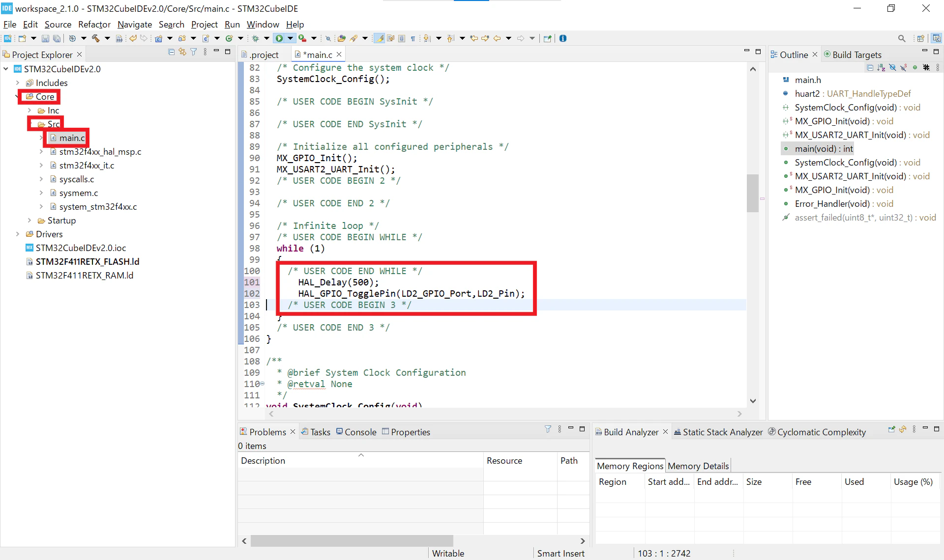Image resolution: width=944 pixels, height=560 pixels.
Task: Run the program with the green play icon
Action: [x=279, y=38]
